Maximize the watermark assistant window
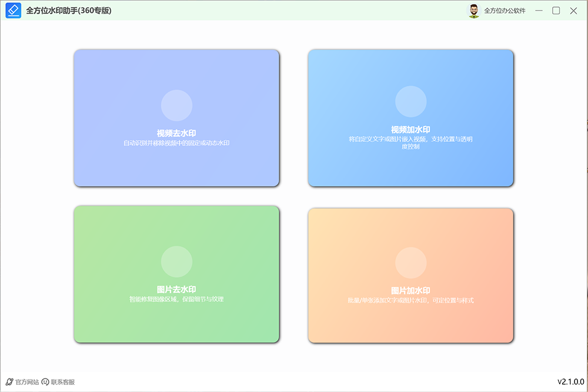The width and height of the screenshot is (588, 392). coord(556,11)
